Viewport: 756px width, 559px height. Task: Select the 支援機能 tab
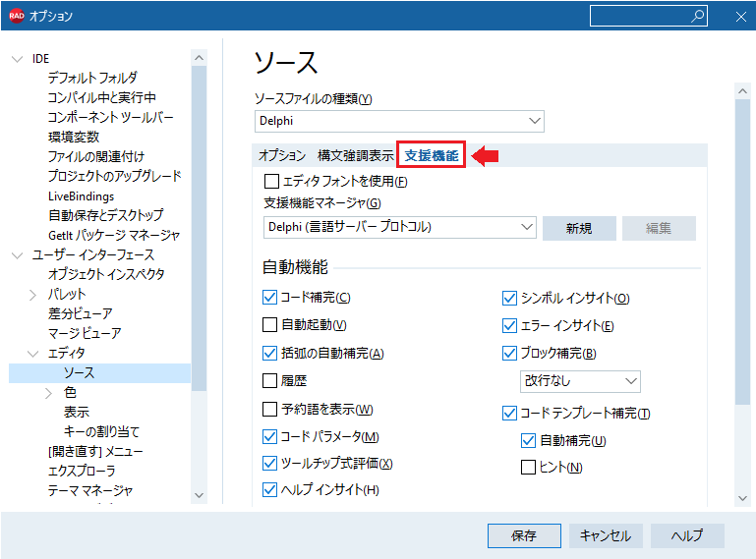[431, 155]
